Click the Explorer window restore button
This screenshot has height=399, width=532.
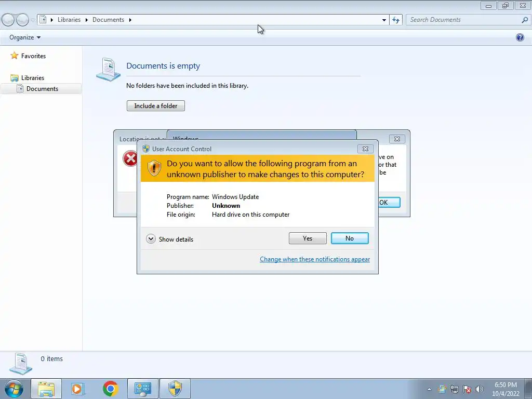(506, 5)
